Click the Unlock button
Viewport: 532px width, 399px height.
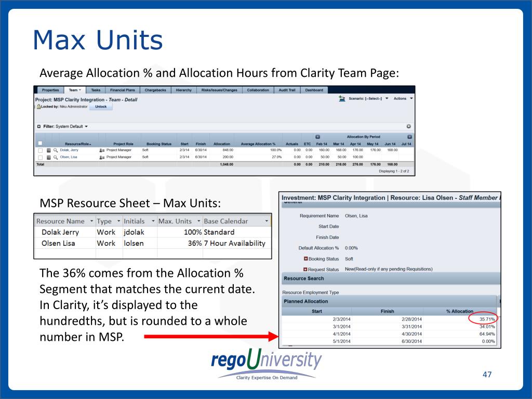[101, 107]
